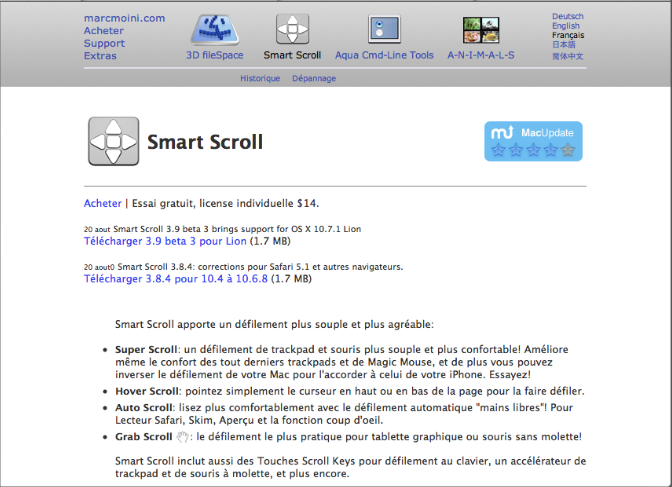
Task: Click the grab hand icon next to Grab Scroll
Action: (183, 437)
